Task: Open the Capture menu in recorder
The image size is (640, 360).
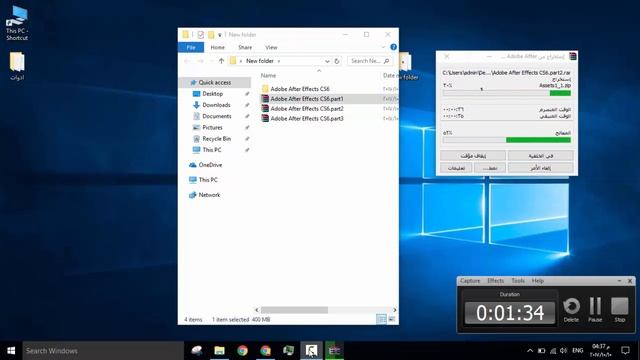Action: tap(470, 281)
